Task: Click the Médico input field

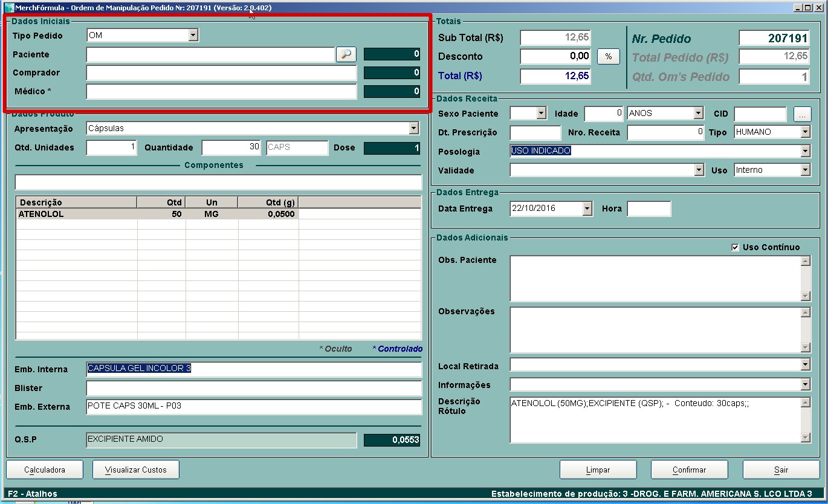Action: (x=221, y=92)
